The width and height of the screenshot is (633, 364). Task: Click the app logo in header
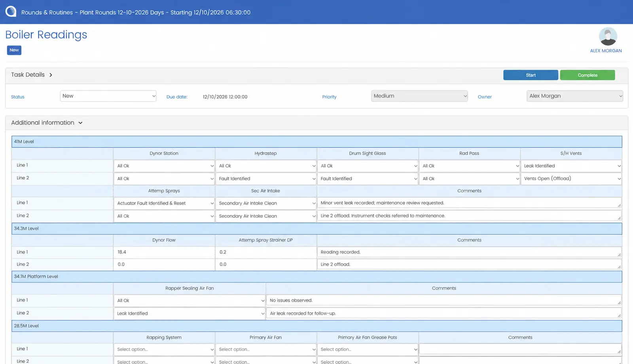[x=11, y=11]
